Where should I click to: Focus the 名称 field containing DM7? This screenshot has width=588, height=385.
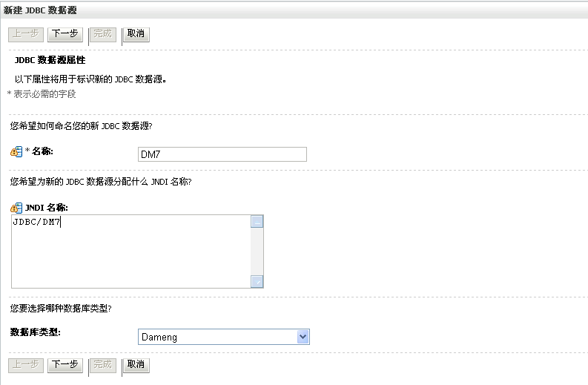click(222, 154)
